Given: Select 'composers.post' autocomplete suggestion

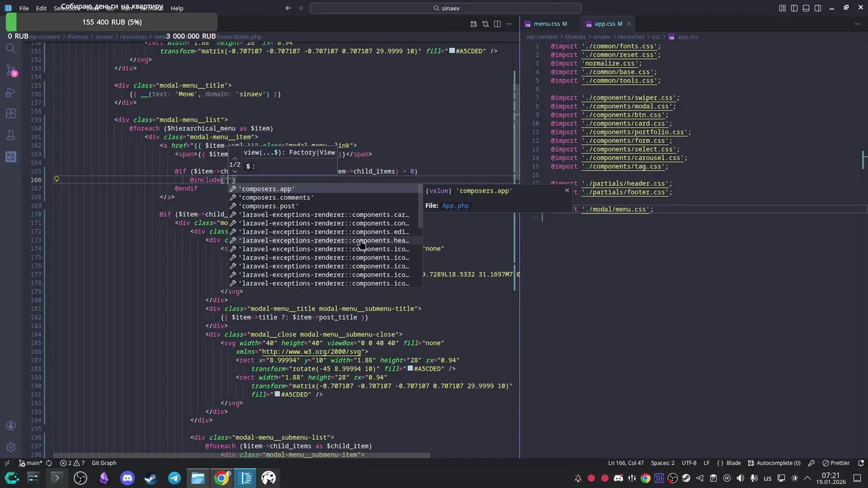Looking at the screenshot, I should point(325,206).
